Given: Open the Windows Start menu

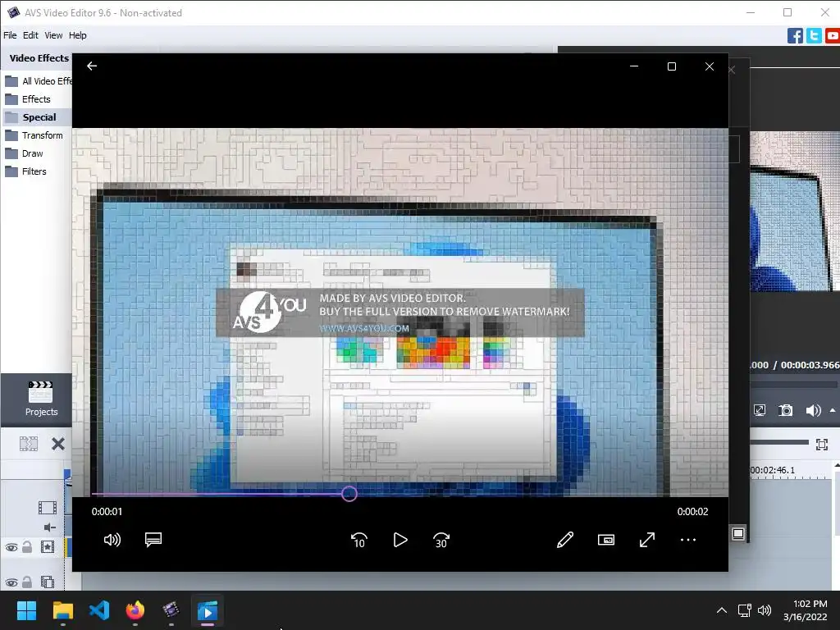Looking at the screenshot, I should click(26, 610).
